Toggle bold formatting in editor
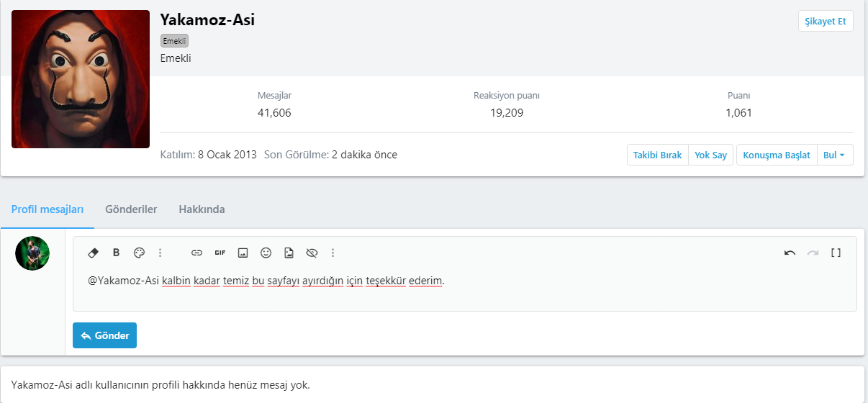Image resolution: width=868 pixels, height=403 pixels. [116, 253]
